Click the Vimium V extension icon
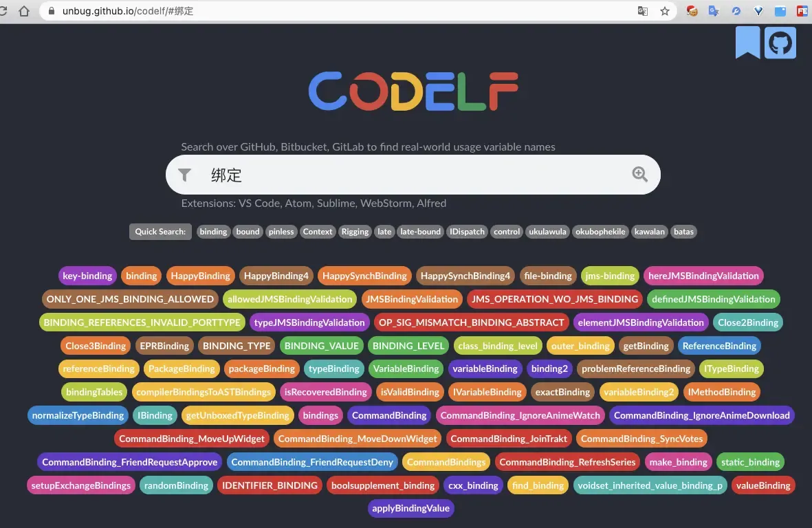The height and width of the screenshot is (528, 812). click(758, 11)
